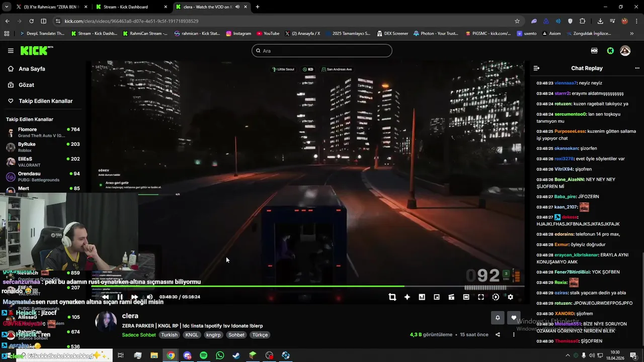Viewport: 644px width, 362px height.
Task: Open the Chat Replay three-dot menu
Action: click(x=637, y=68)
